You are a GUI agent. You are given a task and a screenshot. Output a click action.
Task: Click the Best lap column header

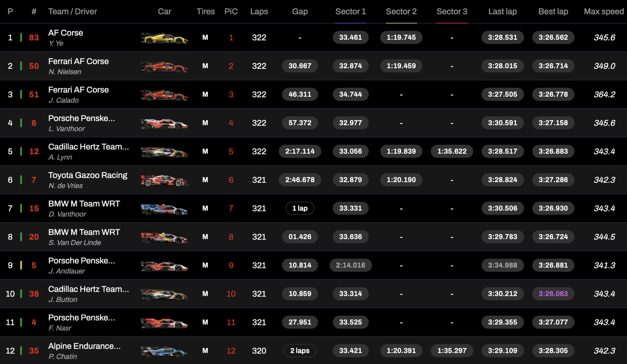point(553,12)
